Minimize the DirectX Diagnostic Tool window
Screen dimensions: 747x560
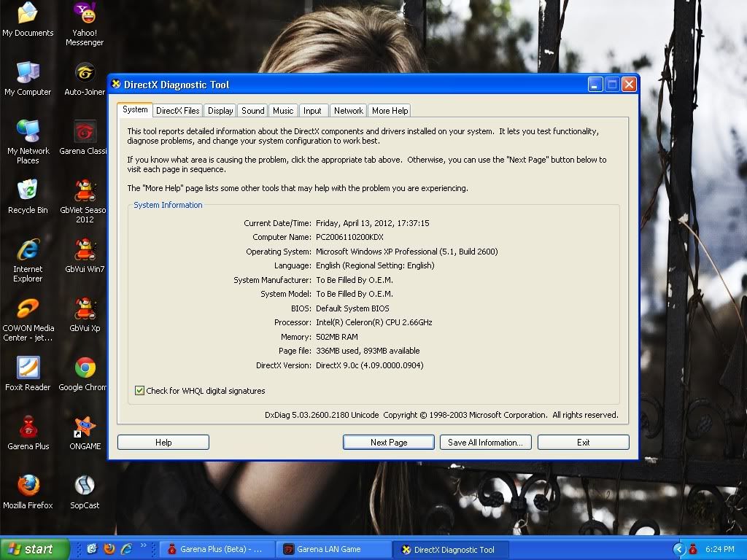click(595, 85)
